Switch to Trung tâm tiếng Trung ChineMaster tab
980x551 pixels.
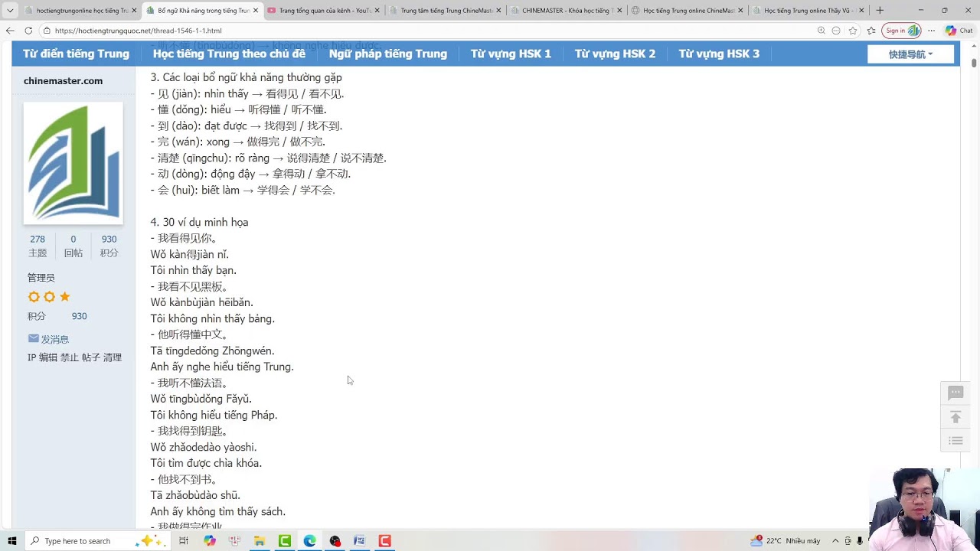click(444, 11)
